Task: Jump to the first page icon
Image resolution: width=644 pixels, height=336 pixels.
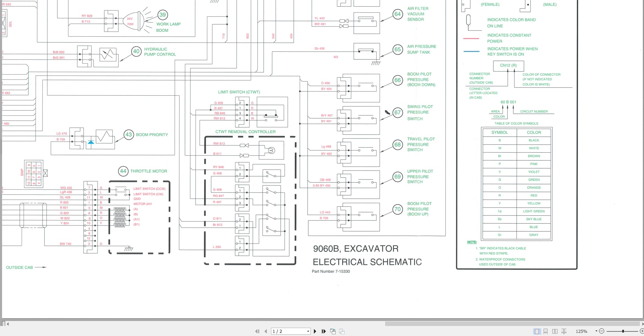Action: [257, 331]
